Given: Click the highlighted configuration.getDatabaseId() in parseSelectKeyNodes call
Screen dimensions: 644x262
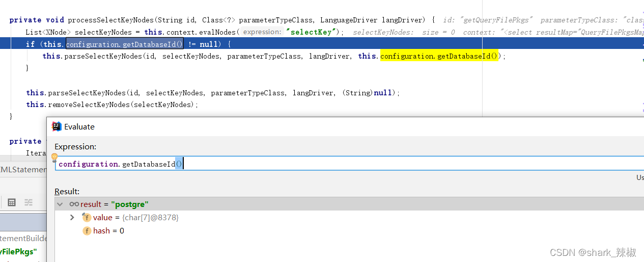Looking at the screenshot, I should tap(440, 56).
